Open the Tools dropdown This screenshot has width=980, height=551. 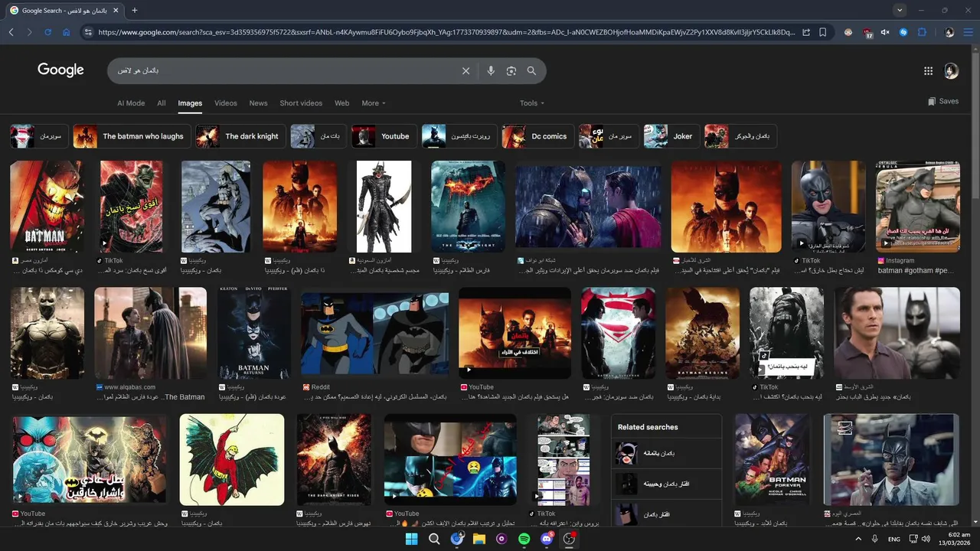click(x=532, y=103)
